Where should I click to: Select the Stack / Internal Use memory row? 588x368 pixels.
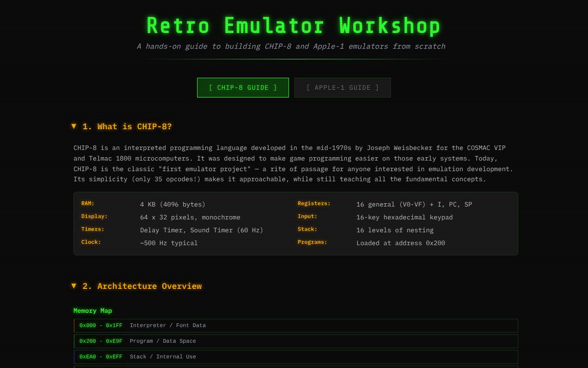click(295, 356)
